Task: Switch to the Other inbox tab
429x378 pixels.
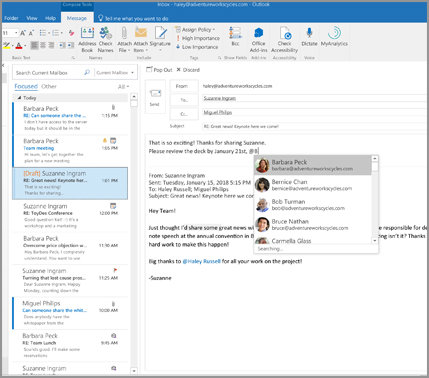Action: point(49,86)
